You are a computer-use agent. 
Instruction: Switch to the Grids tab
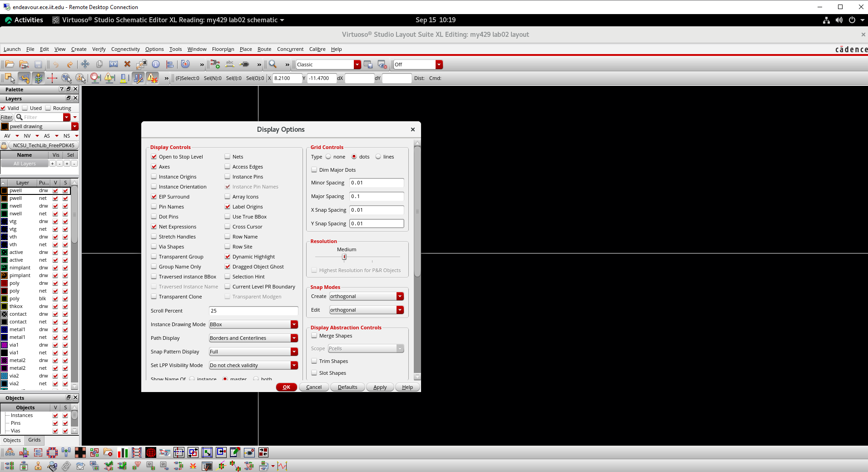coord(35,440)
